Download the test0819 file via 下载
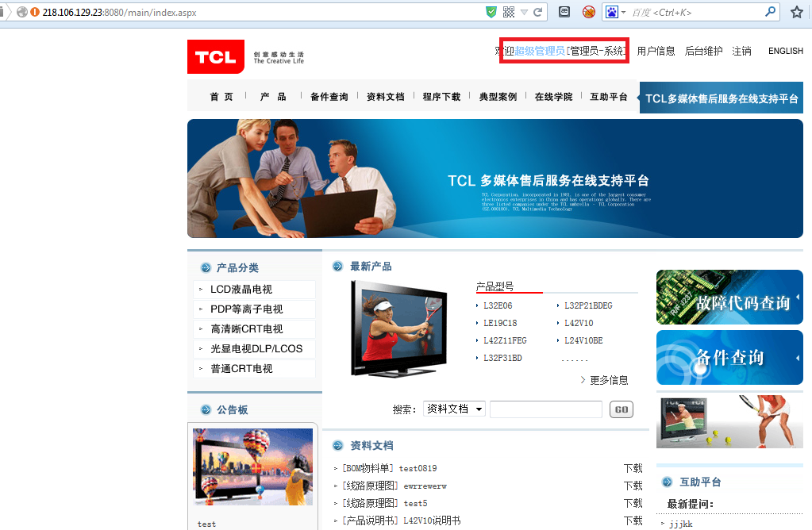812x530 pixels. [x=633, y=468]
